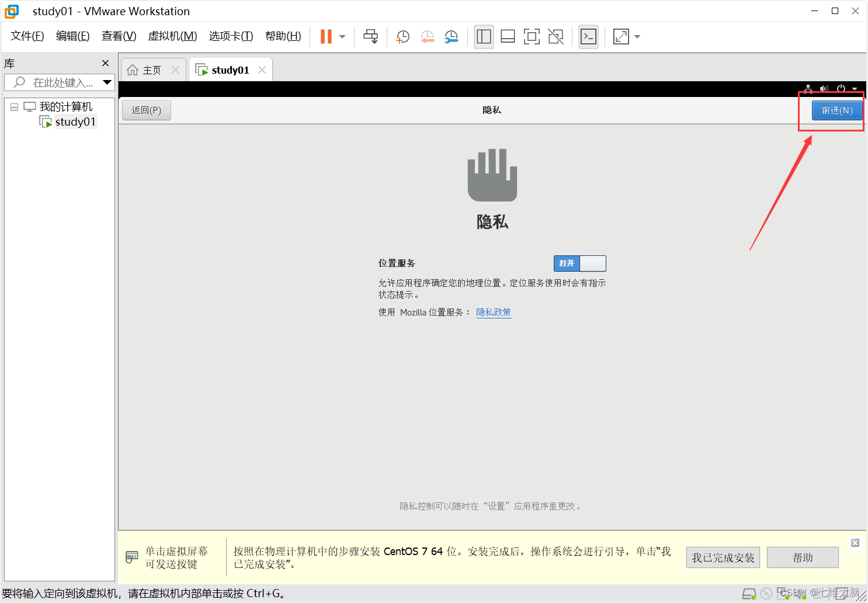Collapse the 我的计算机 tree node
Viewport: 868px width, 603px height.
14,107
